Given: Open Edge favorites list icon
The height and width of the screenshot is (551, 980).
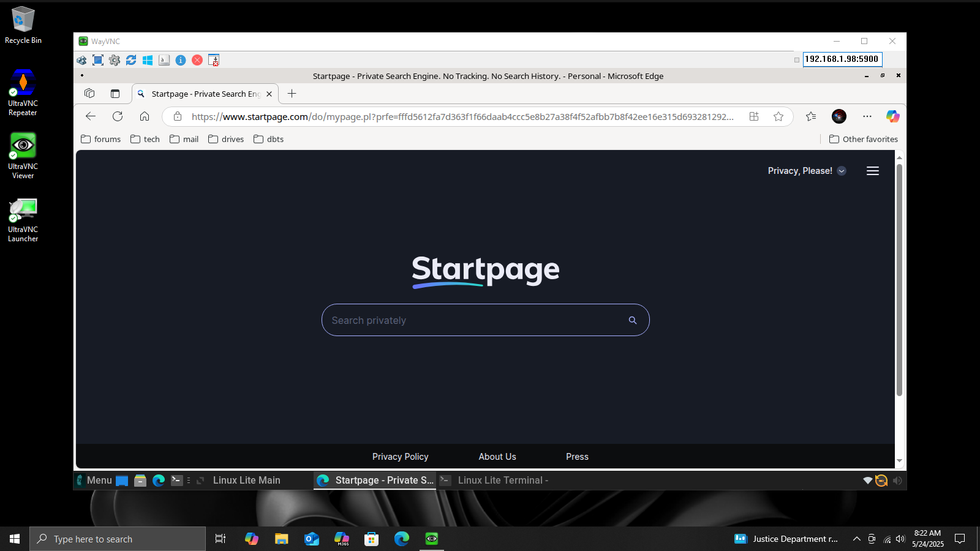Looking at the screenshot, I should pos(811,116).
